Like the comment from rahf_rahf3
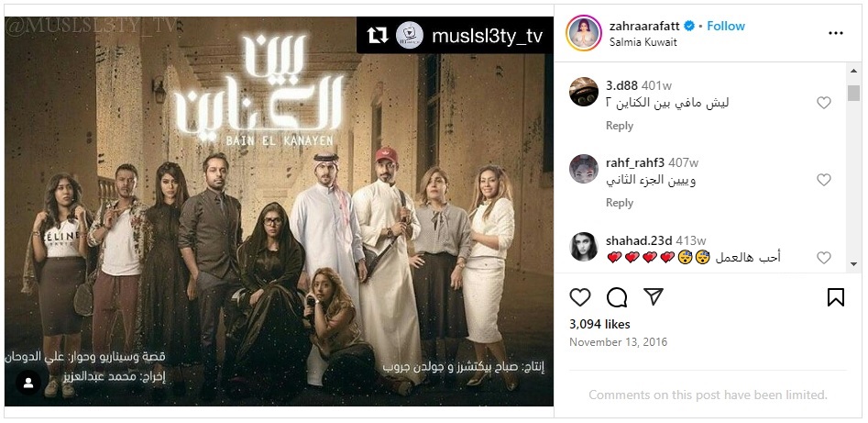The height and width of the screenshot is (423, 868). point(824,180)
